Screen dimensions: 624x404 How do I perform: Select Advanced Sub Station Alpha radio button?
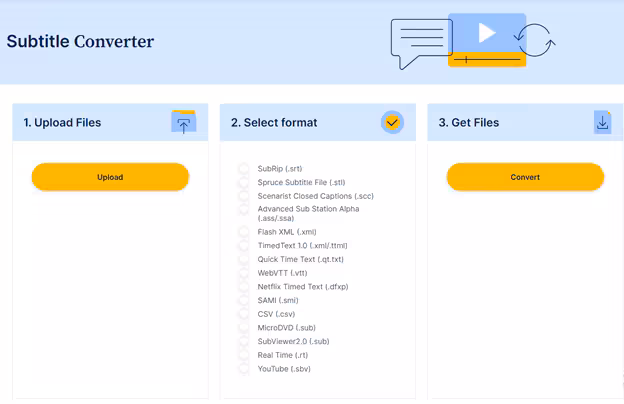[x=244, y=209]
